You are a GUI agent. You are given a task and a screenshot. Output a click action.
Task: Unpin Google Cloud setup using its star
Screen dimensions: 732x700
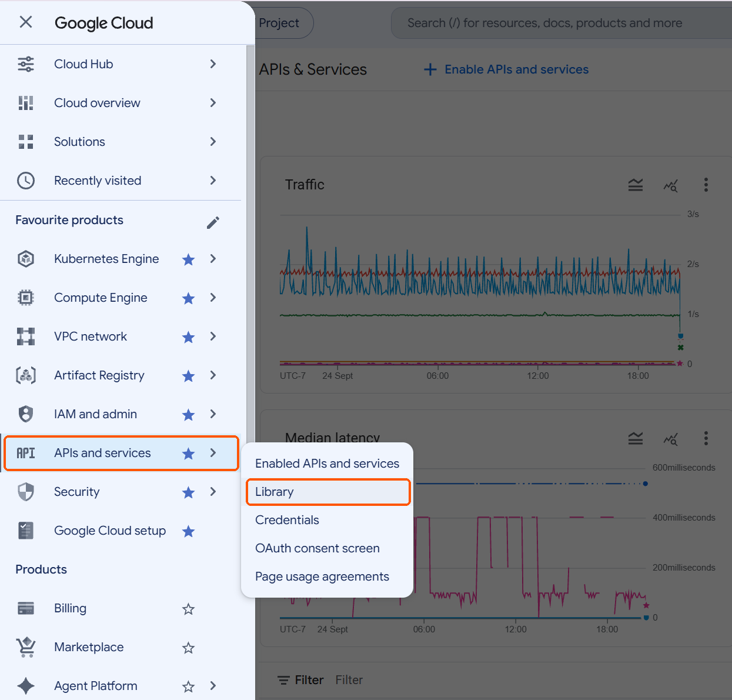pos(188,531)
